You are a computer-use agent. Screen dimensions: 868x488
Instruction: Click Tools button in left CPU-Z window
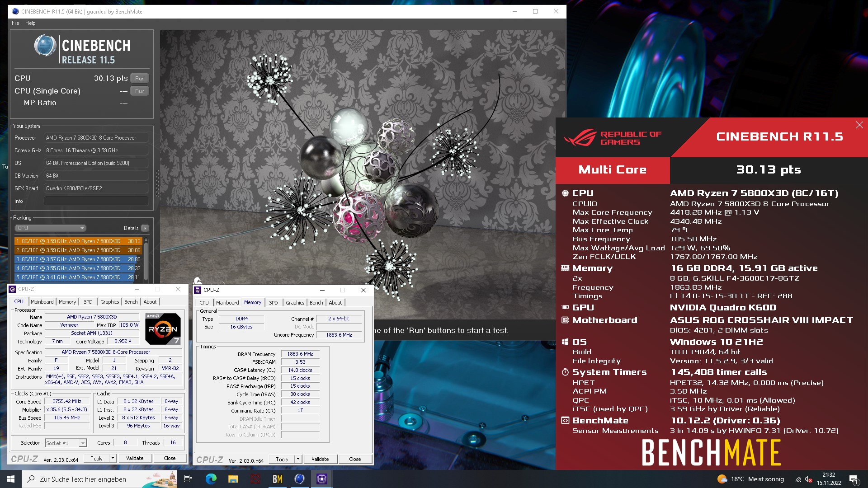coord(96,459)
